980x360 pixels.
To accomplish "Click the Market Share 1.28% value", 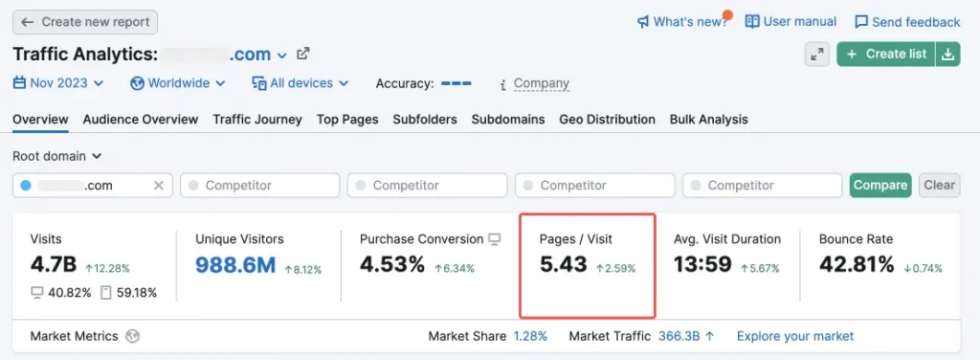I will (x=530, y=336).
